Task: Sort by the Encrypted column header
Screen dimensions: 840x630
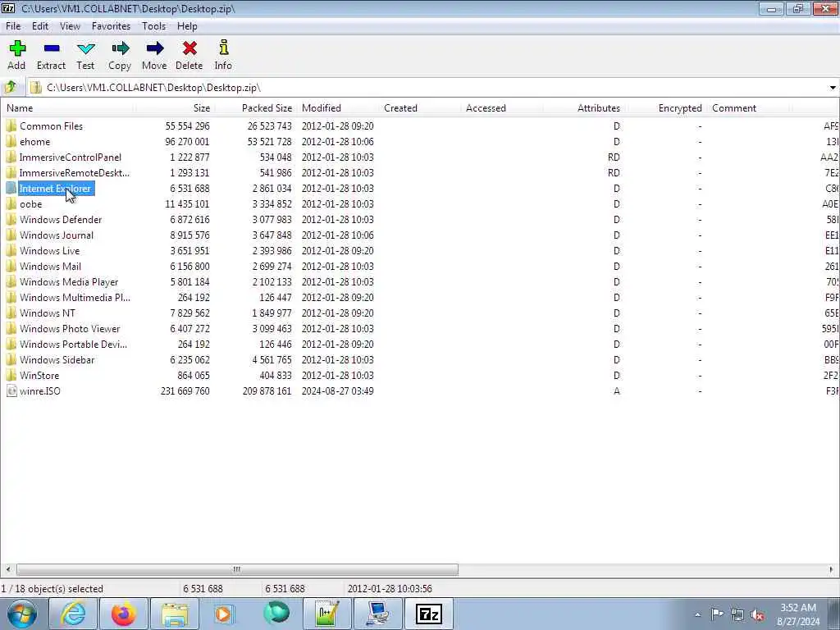Action: click(x=666, y=108)
